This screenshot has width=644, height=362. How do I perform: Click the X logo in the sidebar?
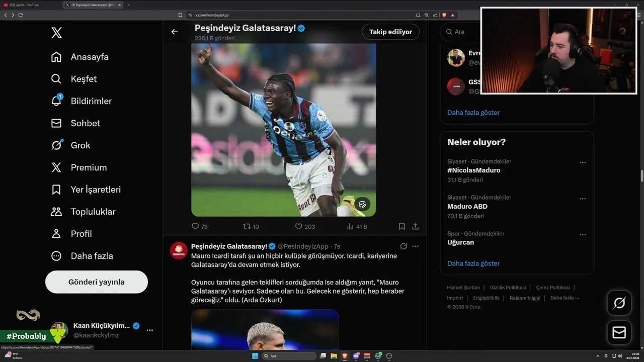pyautogui.click(x=57, y=33)
